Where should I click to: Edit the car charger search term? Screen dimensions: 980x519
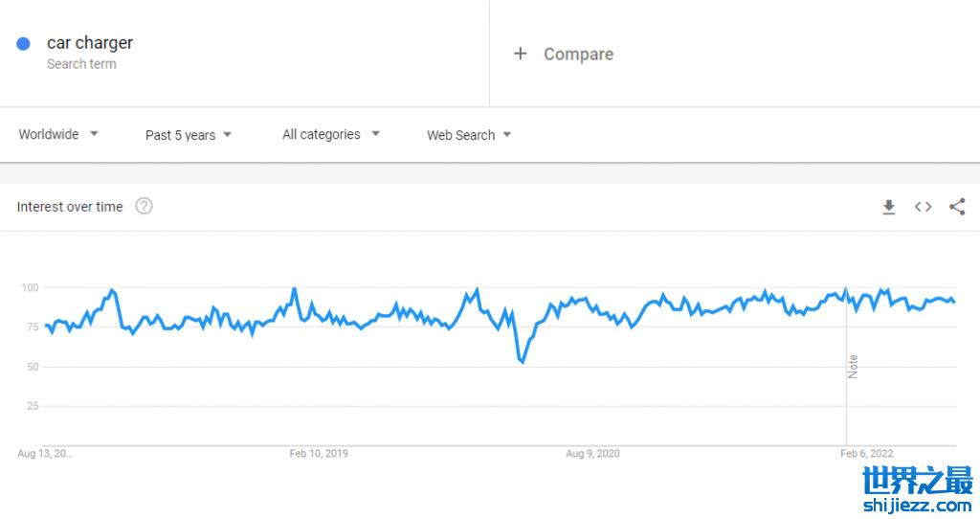[x=90, y=43]
